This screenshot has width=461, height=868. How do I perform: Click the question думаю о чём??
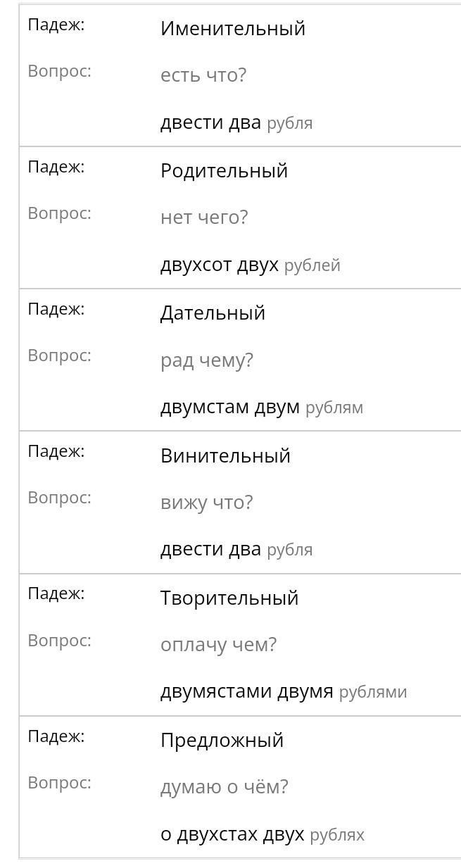[x=224, y=787]
